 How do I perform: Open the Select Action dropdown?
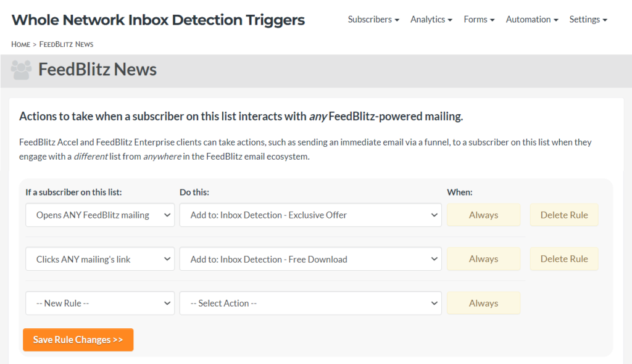(x=310, y=303)
